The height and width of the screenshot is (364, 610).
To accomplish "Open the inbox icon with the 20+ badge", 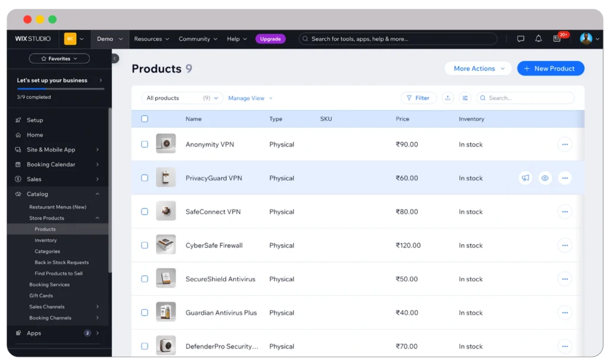I will click(558, 38).
